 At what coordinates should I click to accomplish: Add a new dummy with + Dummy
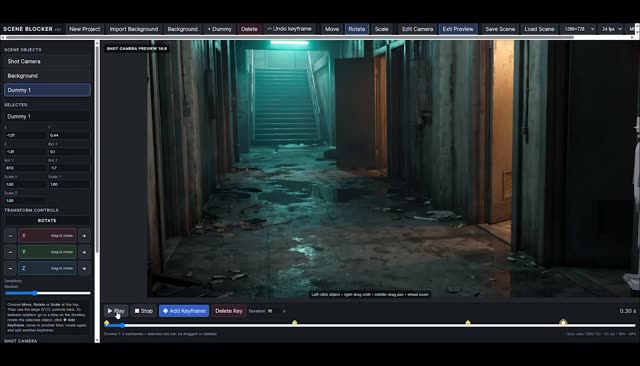coord(220,29)
